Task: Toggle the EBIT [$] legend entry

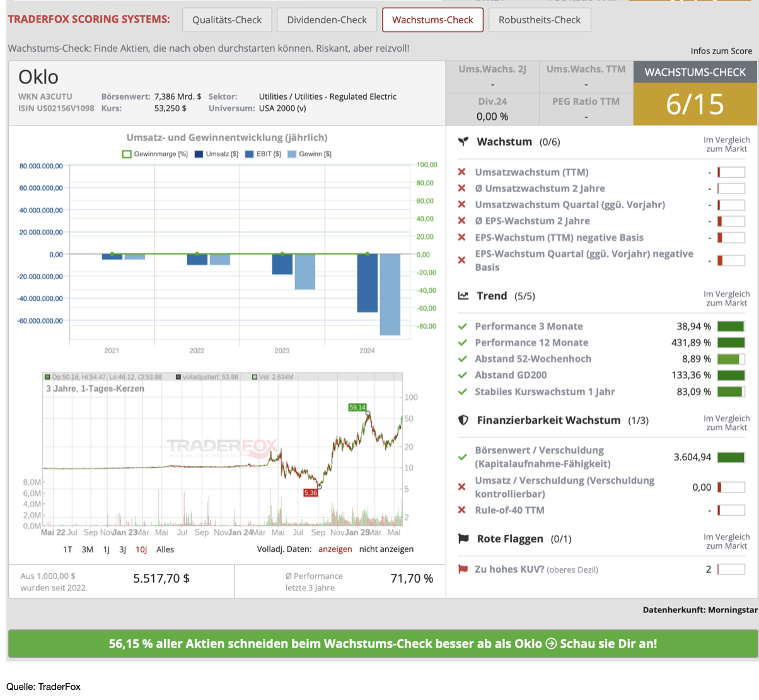Action: click(263, 154)
